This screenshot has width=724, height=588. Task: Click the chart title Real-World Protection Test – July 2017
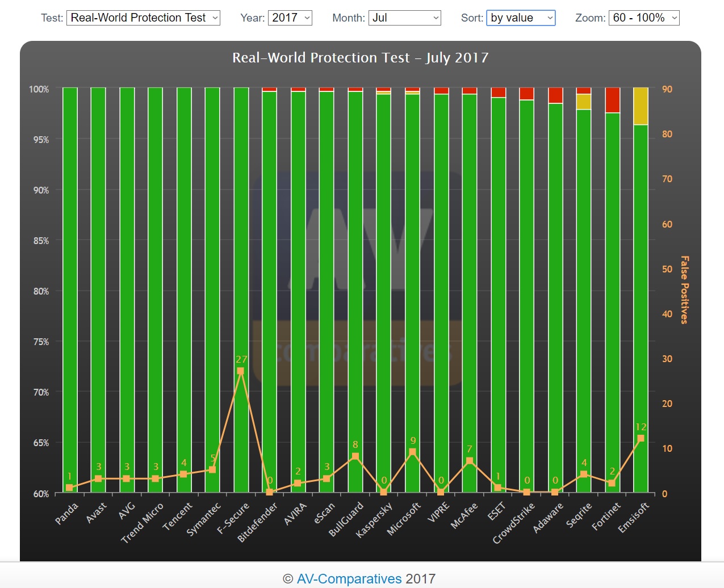pyautogui.click(x=361, y=58)
